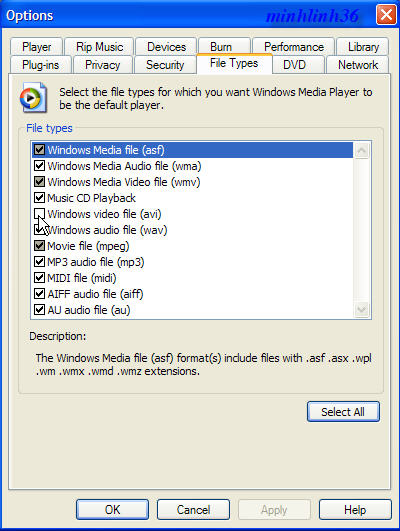Uncheck AIFF audio file (aiff) checkbox
Viewport: 400px width, 531px height.
click(x=39, y=294)
